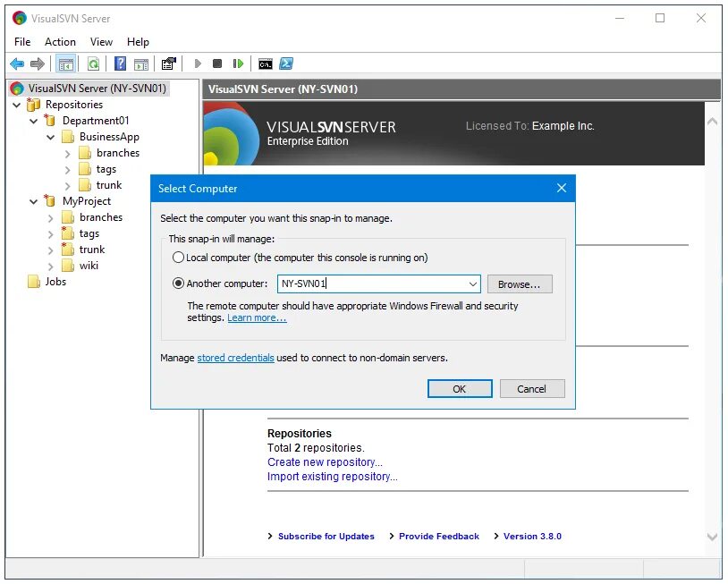Expand the wiki folder node

(51, 267)
